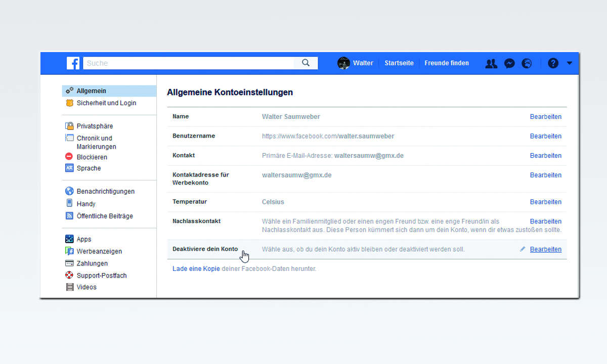The height and width of the screenshot is (364, 607).
Task: Click the Celsius temperature value
Action: click(273, 202)
